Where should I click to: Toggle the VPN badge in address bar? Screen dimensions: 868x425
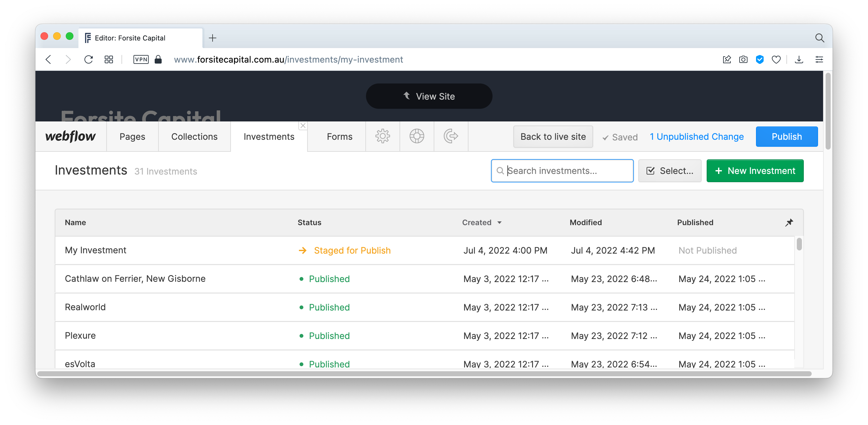coord(141,60)
